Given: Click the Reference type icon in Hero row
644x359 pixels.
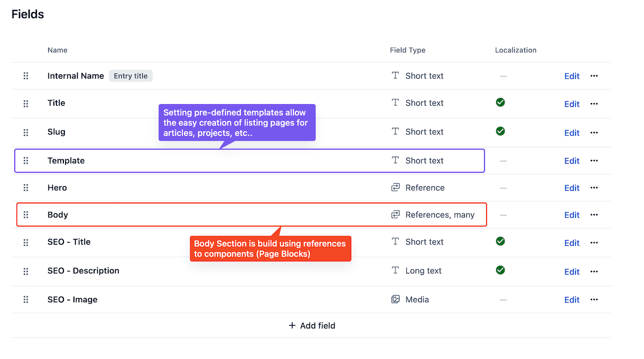Looking at the screenshot, I should [x=395, y=188].
